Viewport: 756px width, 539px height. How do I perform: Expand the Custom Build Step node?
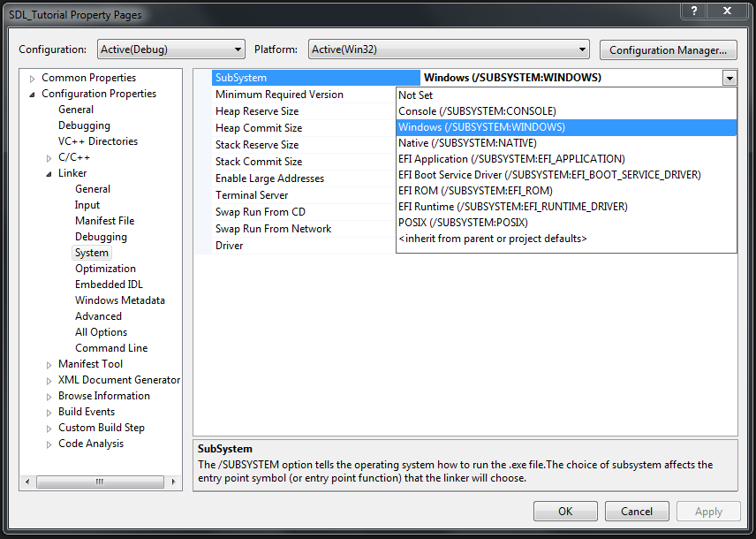pos(49,429)
